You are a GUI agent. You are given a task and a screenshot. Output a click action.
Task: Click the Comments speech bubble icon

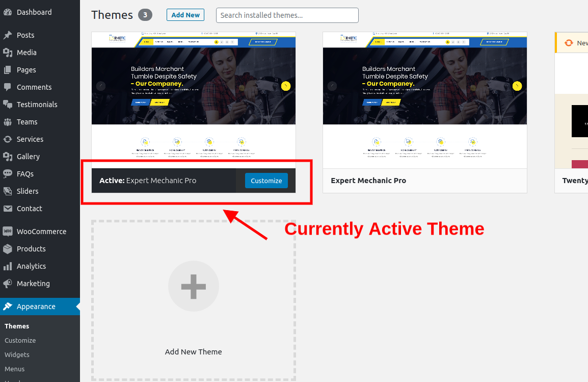point(8,87)
